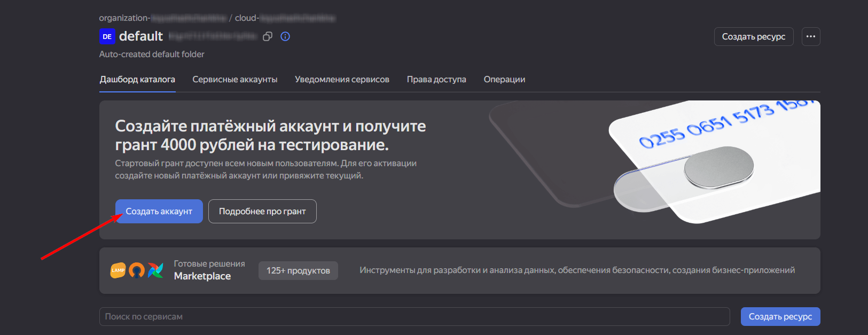The image size is (868, 335).
Task: Click the LAMP product icon
Action: [x=118, y=270]
